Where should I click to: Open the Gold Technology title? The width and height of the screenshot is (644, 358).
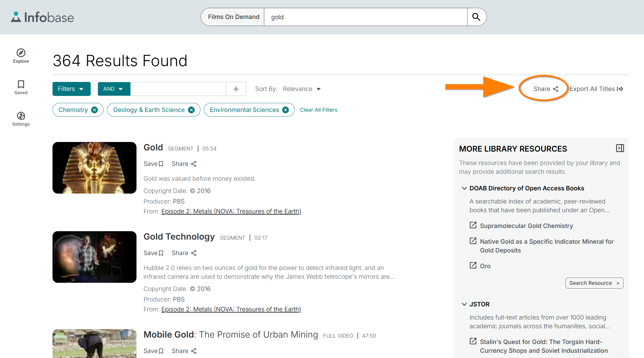pos(179,237)
